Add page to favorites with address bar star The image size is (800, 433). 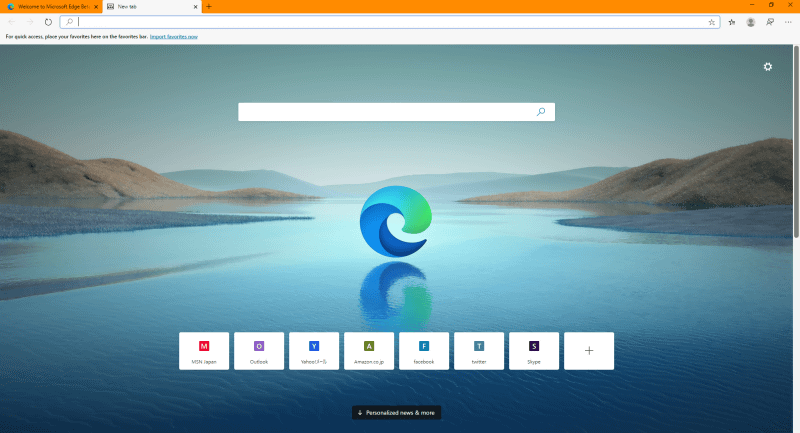[x=712, y=22]
